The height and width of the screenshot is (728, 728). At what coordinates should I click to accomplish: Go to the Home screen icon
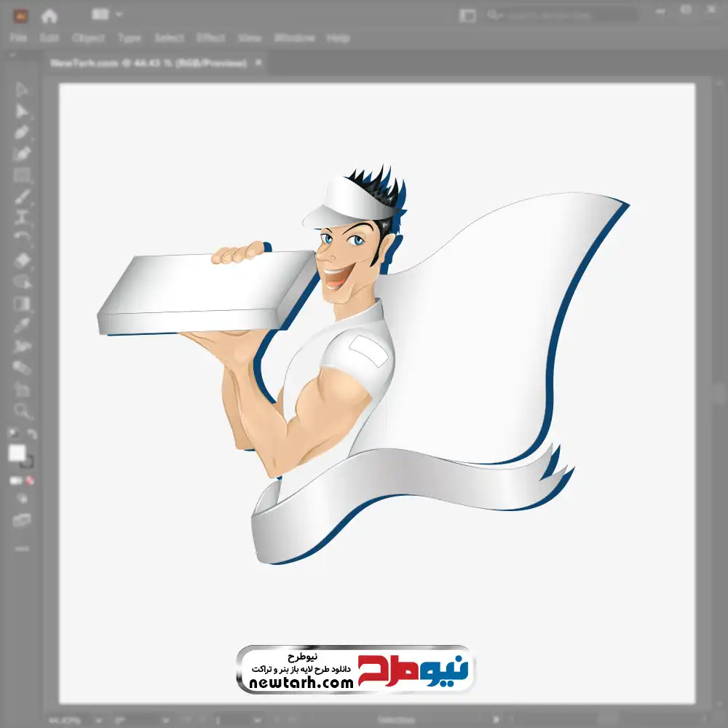coord(50,15)
